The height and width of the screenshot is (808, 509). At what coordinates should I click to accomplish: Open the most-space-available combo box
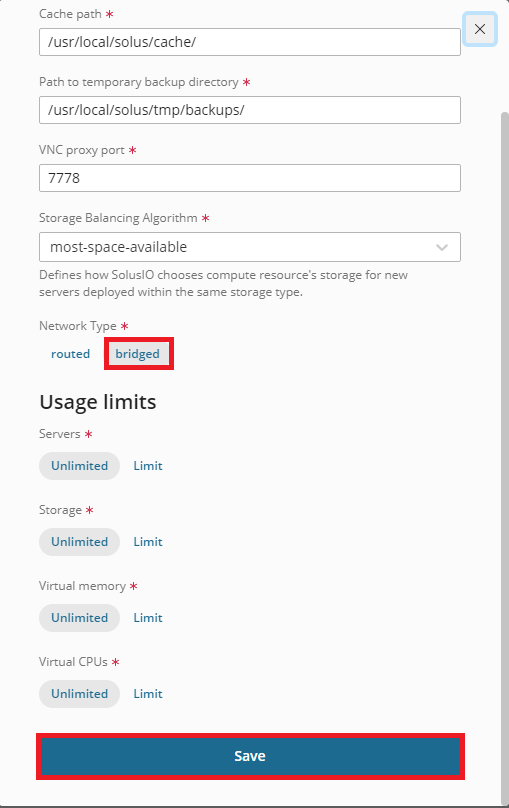coord(250,247)
